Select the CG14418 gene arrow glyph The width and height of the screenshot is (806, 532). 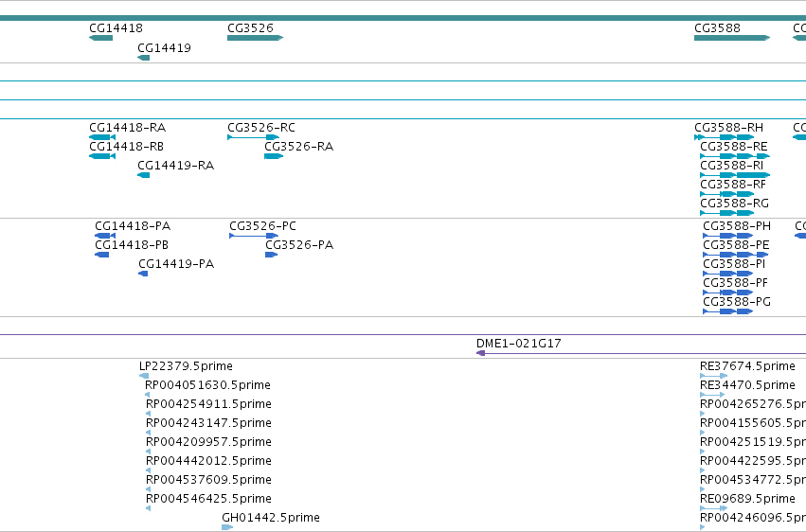click(x=100, y=38)
